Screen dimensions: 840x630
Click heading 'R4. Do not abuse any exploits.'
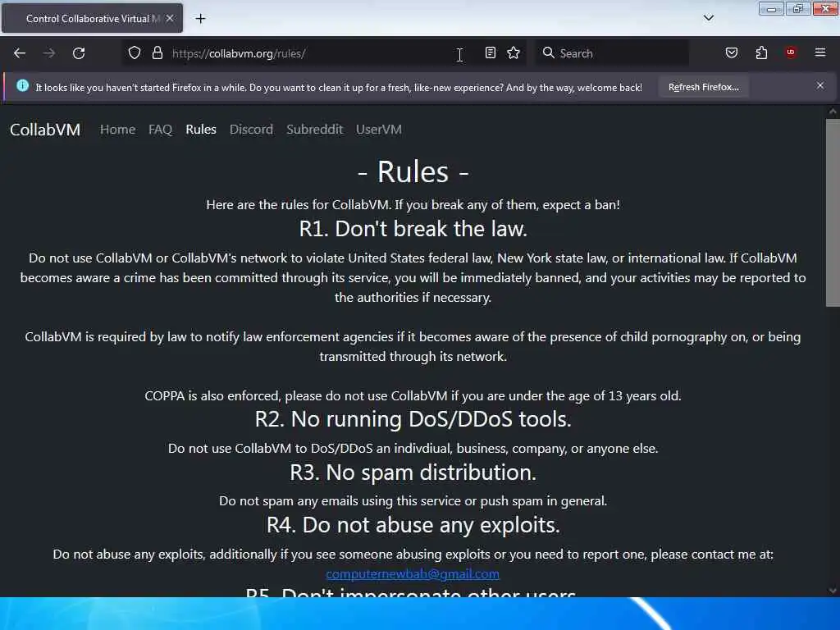(413, 525)
